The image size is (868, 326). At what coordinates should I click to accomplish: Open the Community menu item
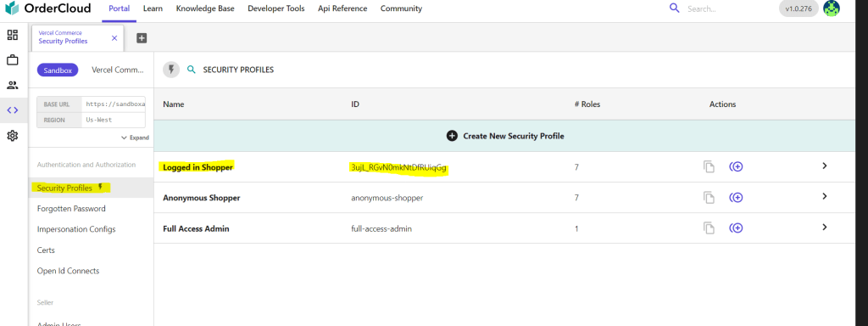tap(401, 8)
